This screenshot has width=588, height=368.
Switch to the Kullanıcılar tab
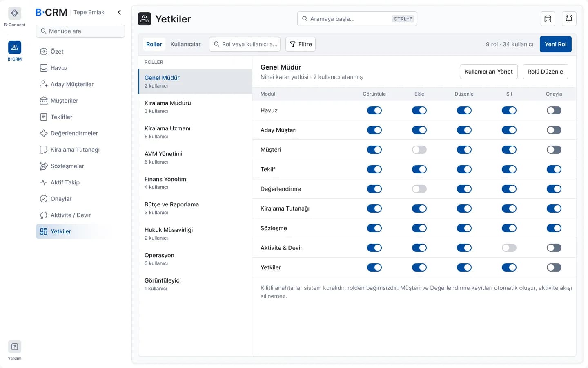(x=185, y=44)
